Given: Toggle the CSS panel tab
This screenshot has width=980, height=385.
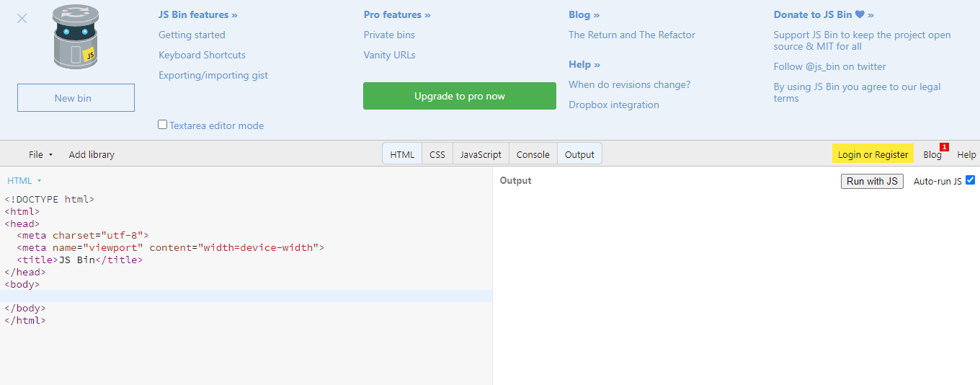Looking at the screenshot, I should [x=437, y=154].
